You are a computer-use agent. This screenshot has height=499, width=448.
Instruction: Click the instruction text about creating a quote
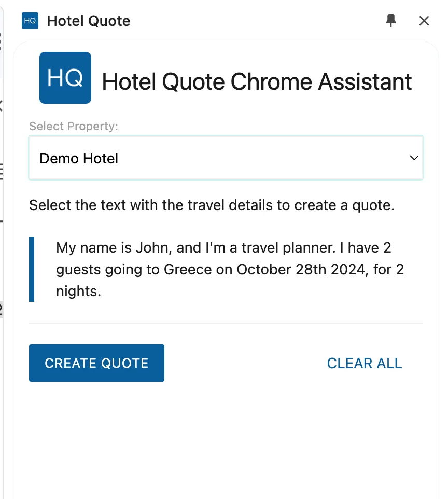[212, 205]
